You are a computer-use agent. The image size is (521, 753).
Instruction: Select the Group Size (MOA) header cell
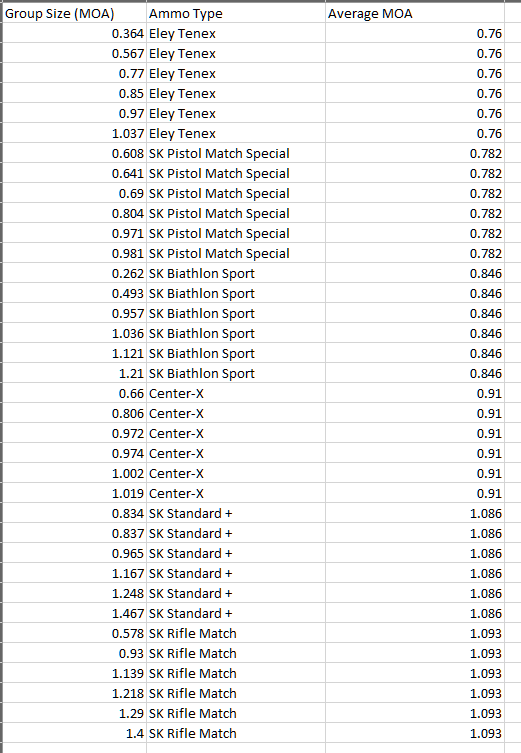point(74,13)
